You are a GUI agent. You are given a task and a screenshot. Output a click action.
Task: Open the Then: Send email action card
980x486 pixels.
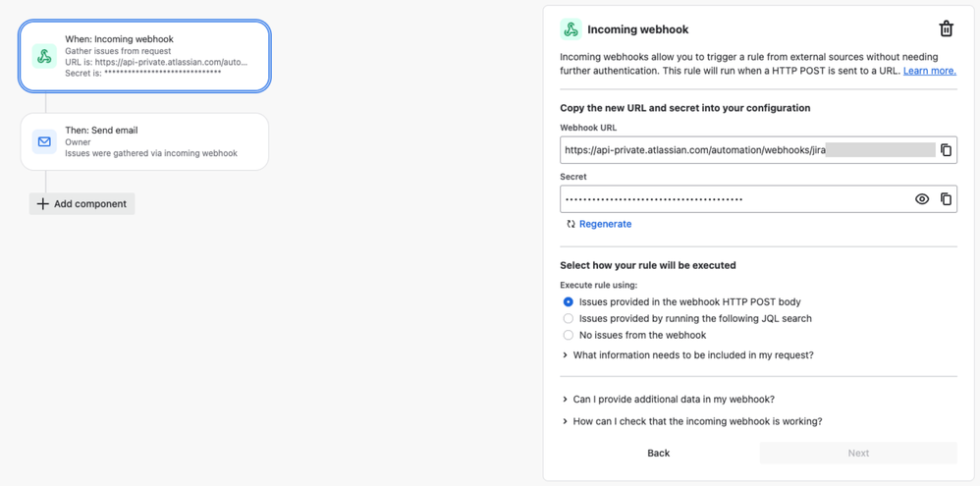(x=157, y=141)
